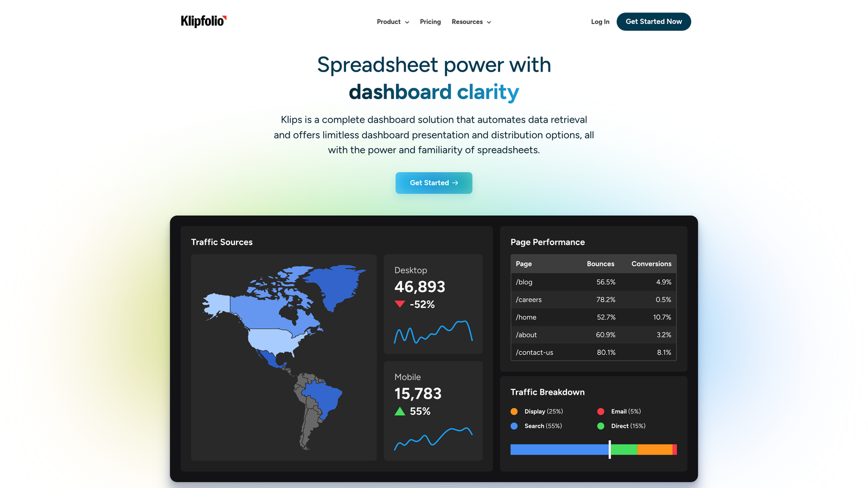Click the orange Display legend dot
The width and height of the screenshot is (868, 488).
[514, 412]
